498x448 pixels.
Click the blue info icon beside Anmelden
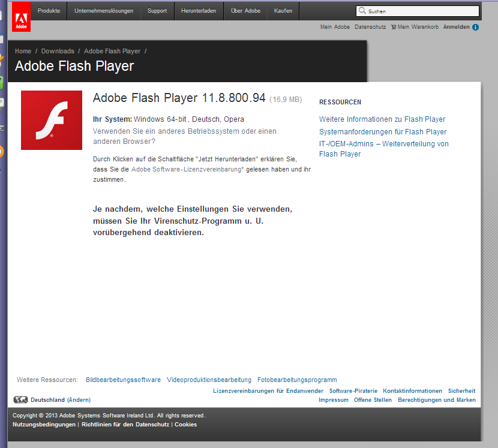[x=475, y=27]
